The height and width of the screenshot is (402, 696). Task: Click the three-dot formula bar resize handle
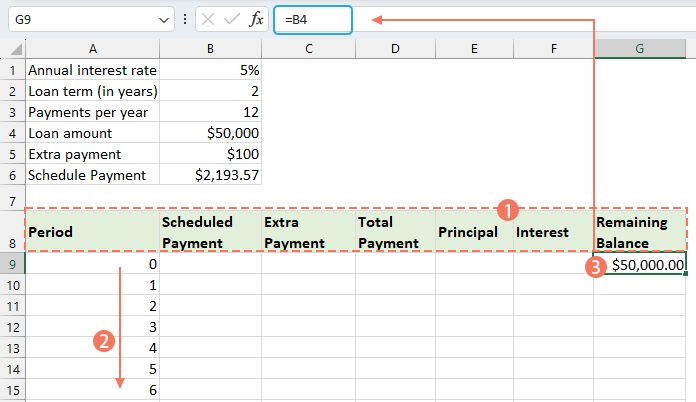click(184, 19)
